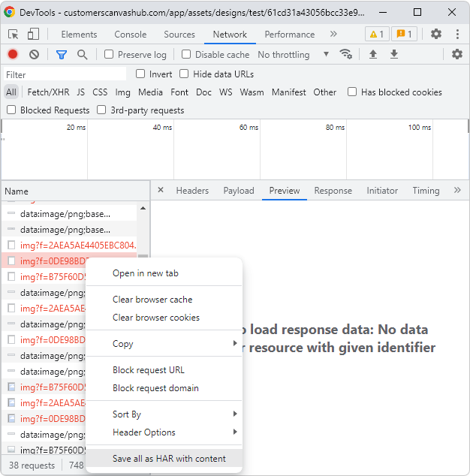Filter requests by Img type
Viewport: 470px width, 476px height.
(x=122, y=92)
